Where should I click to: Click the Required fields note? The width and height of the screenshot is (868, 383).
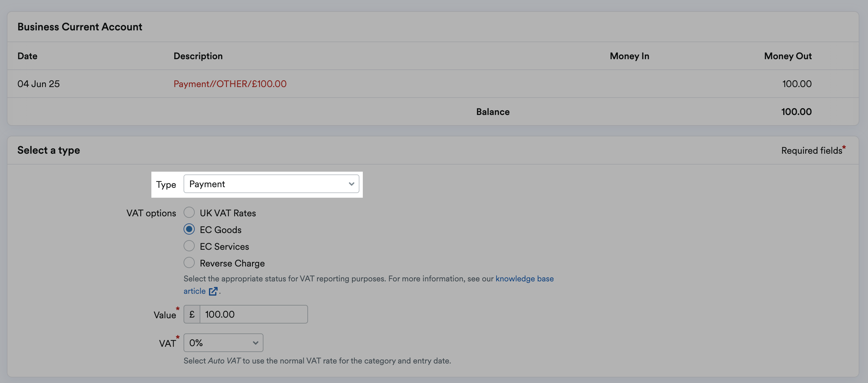pos(814,150)
